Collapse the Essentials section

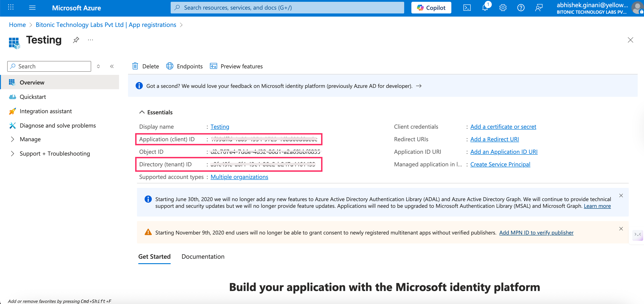156,112
